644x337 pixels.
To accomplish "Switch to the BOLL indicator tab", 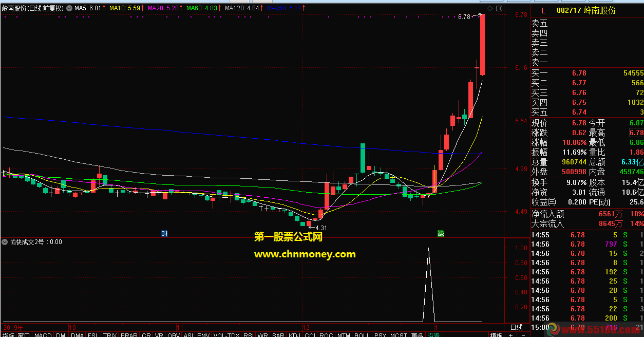I will click(x=362, y=335).
